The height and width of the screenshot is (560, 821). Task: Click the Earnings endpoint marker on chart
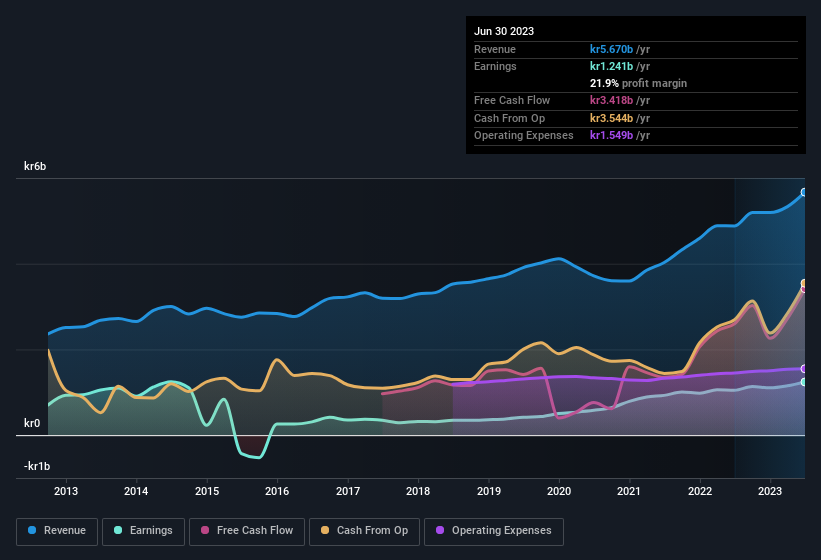[804, 382]
